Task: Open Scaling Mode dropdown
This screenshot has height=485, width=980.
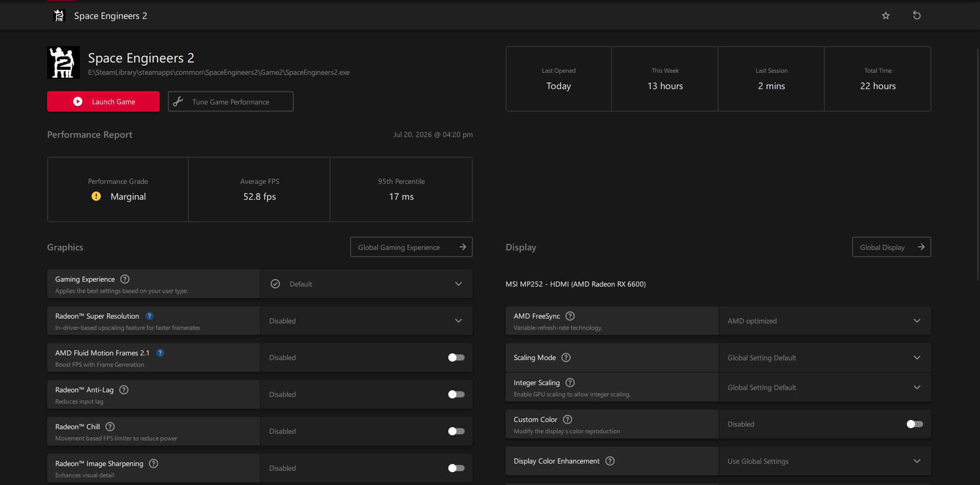Action: (x=825, y=357)
